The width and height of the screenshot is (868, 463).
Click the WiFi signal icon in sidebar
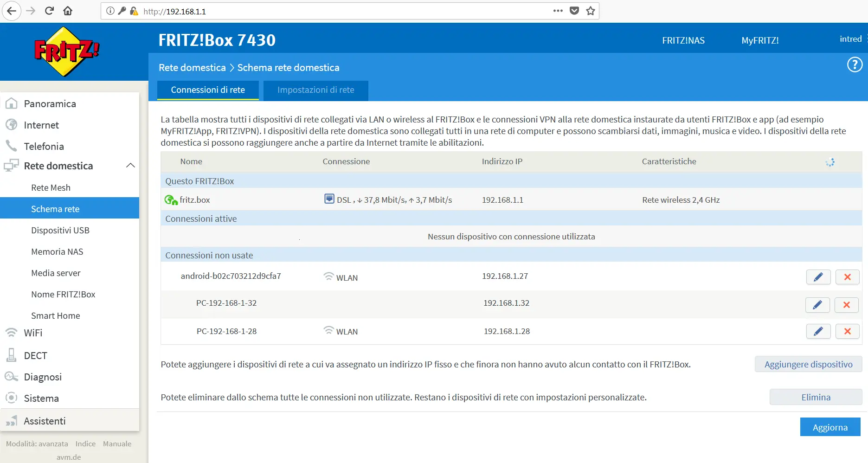click(11, 333)
